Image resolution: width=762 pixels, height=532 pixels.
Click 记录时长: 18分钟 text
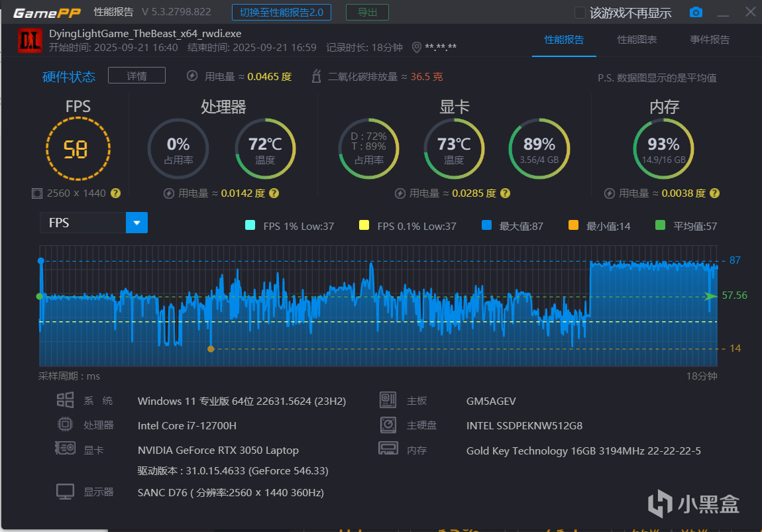click(x=364, y=48)
